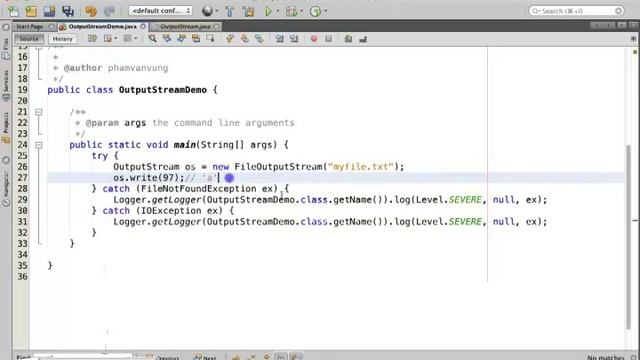Open the Projects panel from the left sidebar
Image resolution: width=640 pixels, height=360 pixels.
coord(6,127)
